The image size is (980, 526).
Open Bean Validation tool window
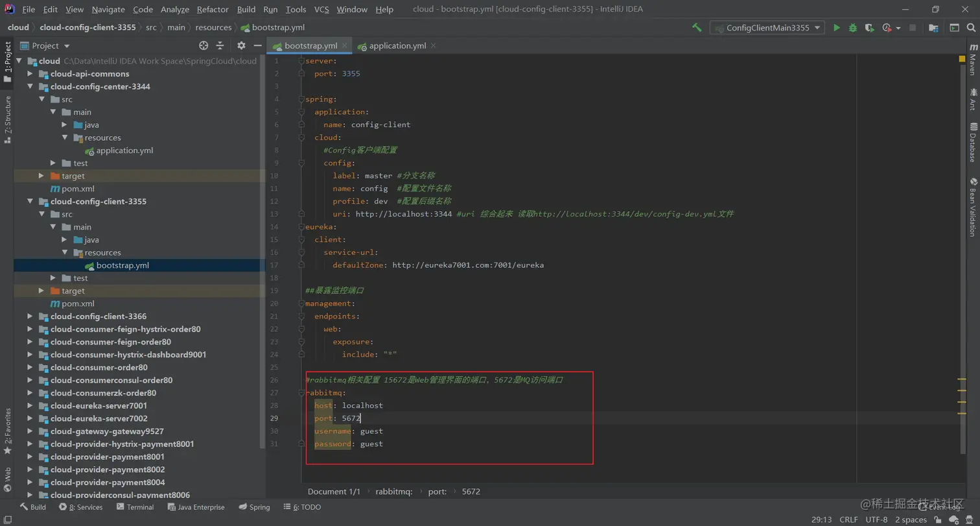973,207
